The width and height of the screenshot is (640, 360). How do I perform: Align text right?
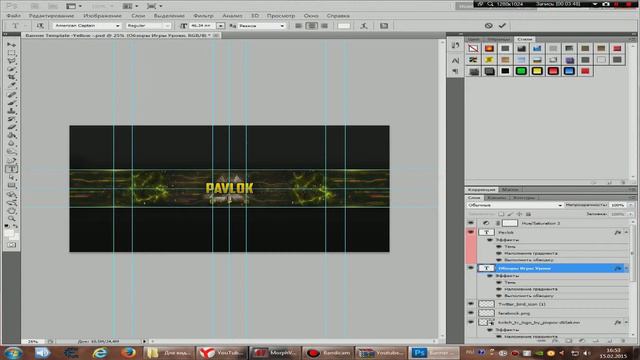(324, 26)
